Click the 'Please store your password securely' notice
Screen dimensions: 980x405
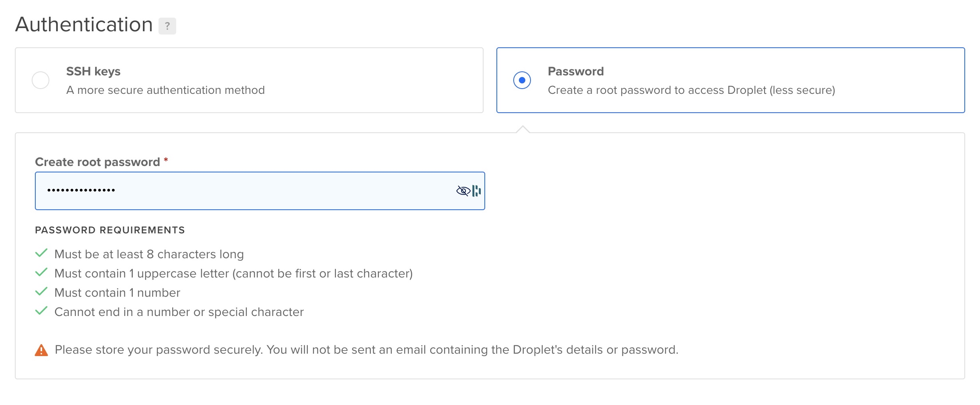(x=366, y=350)
